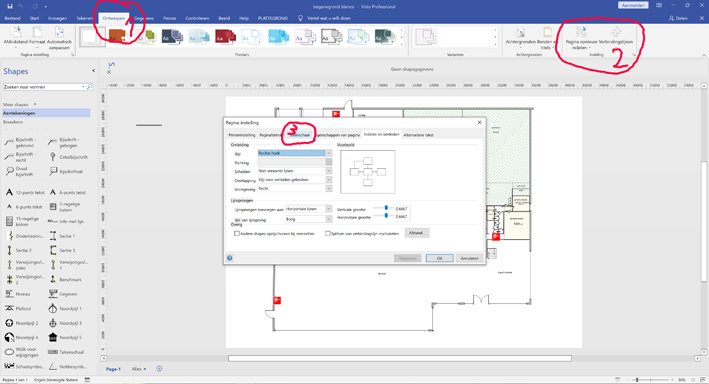The height and width of the screenshot is (384, 709).
Task: Select the Plafond shape
Action: click(x=18, y=308)
